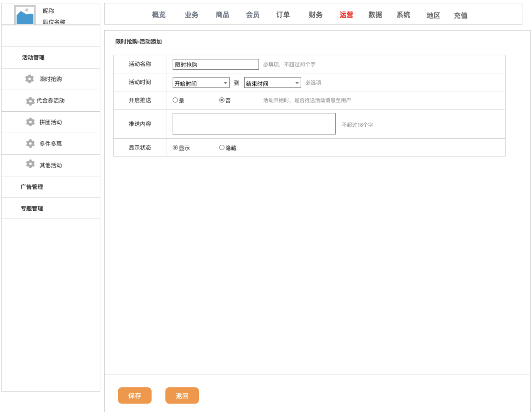Switch to the 业务 tab
532x412 pixels.
coord(192,15)
